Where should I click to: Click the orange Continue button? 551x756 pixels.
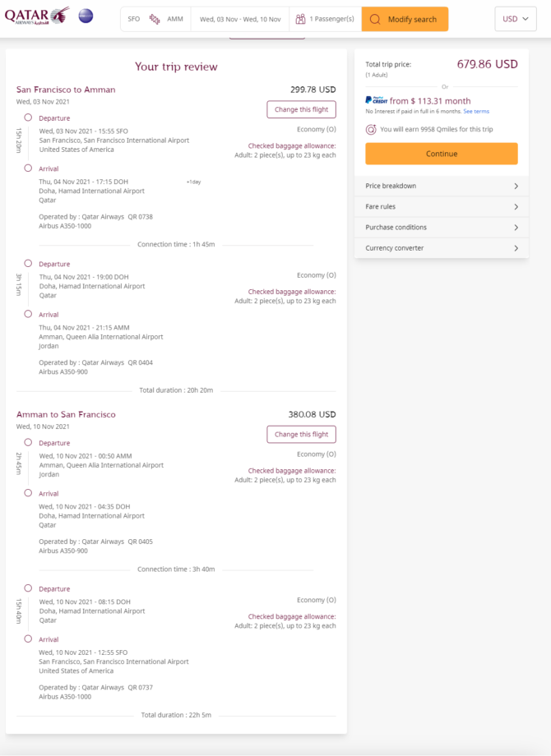[442, 154]
